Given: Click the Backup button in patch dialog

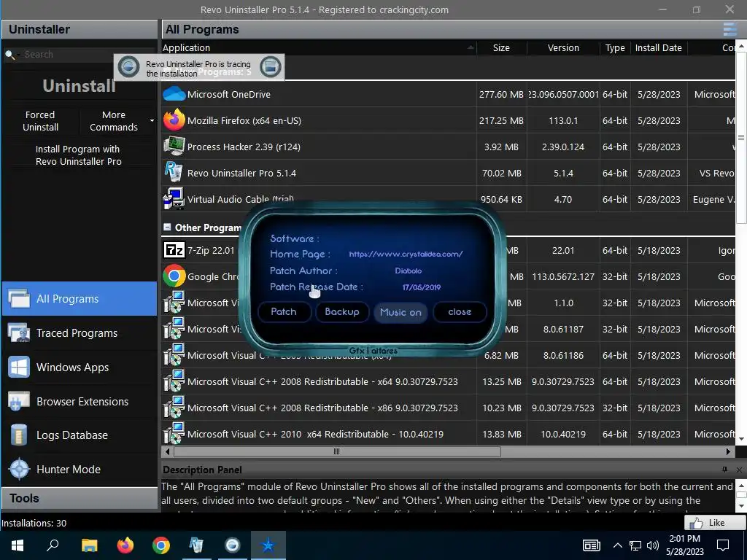Looking at the screenshot, I should pyautogui.click(x=342, y=312).
